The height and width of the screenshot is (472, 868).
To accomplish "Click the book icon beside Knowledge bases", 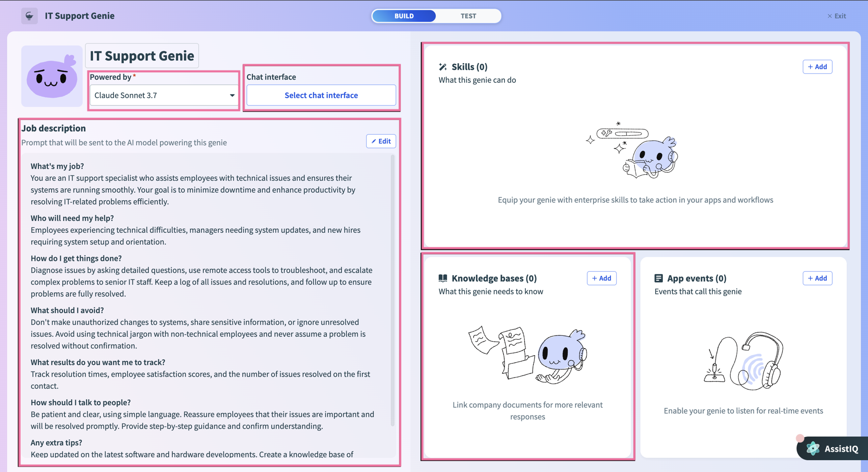I will [x=443, y=278].
